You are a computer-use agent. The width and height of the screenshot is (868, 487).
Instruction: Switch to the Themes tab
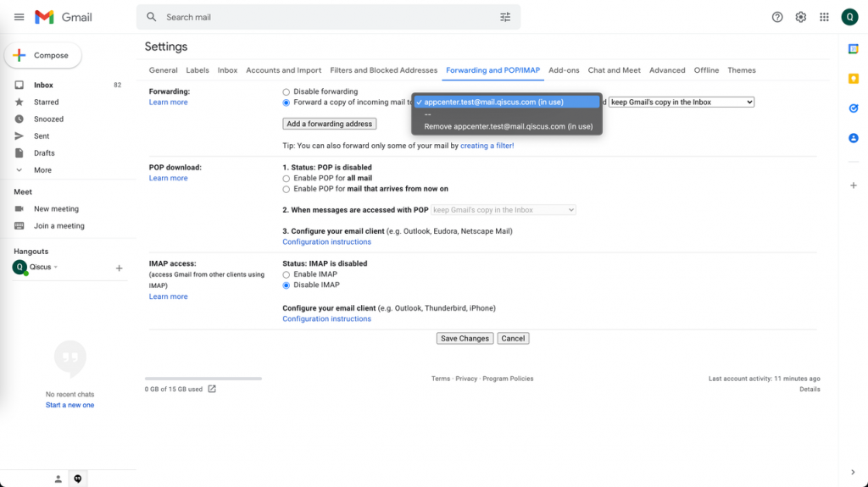coord(741,70)
